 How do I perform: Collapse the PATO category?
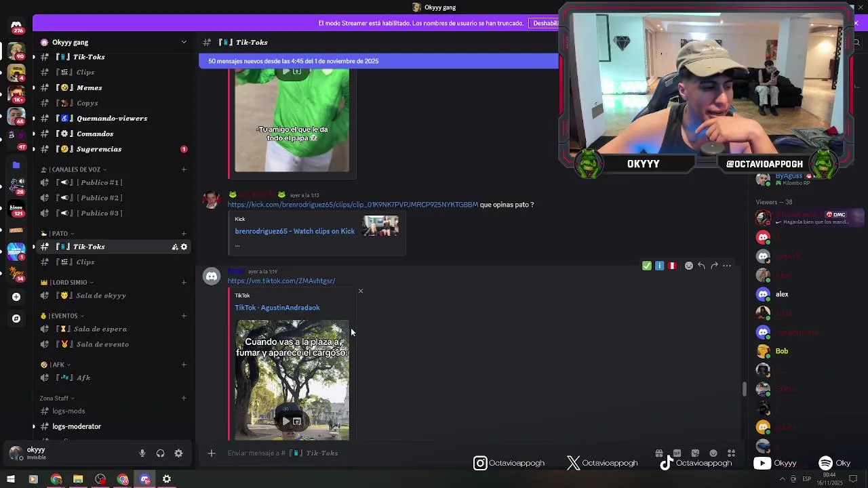(57, 234)
